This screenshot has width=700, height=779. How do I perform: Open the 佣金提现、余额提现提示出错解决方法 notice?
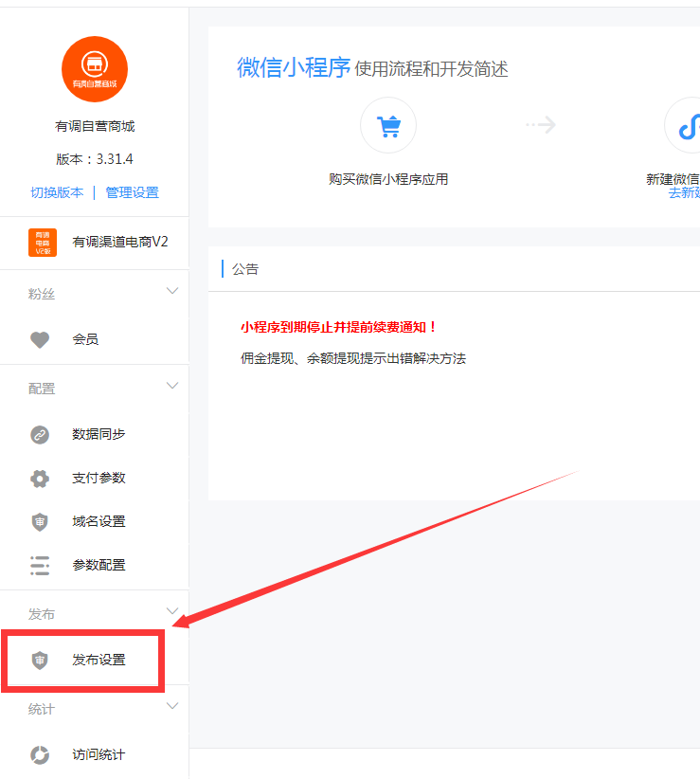point(353,358)
